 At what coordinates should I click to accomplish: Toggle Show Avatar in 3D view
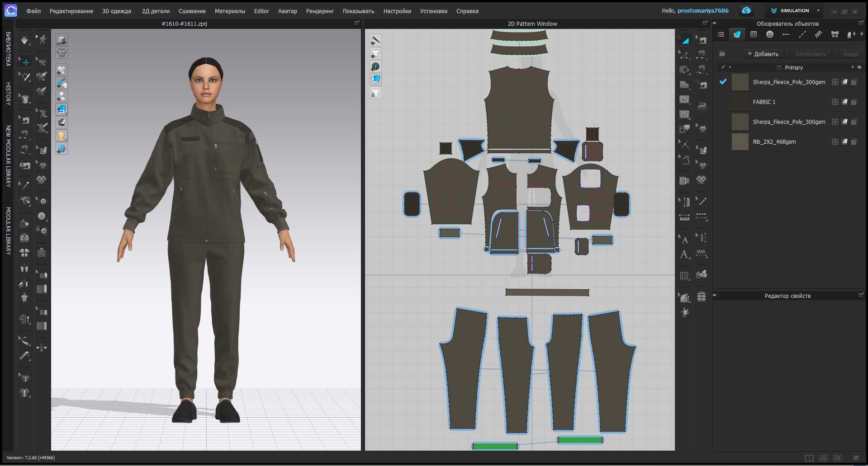(62, 97)
